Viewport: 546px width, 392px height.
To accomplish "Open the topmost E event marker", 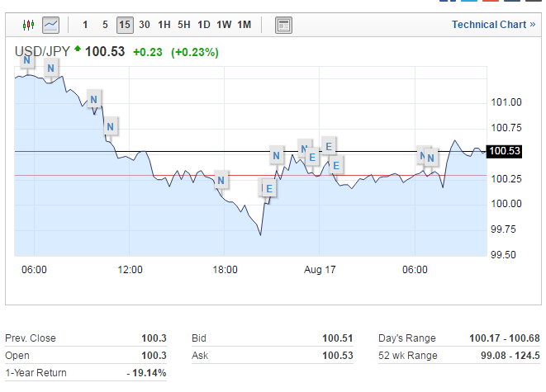I will pos(329,147).
